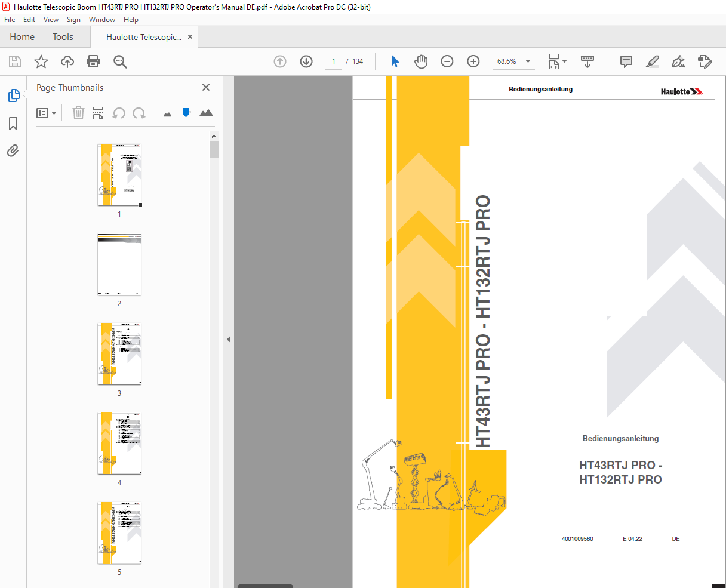Click 'Bedienungsanleitung' in the page header

point(540,89)
